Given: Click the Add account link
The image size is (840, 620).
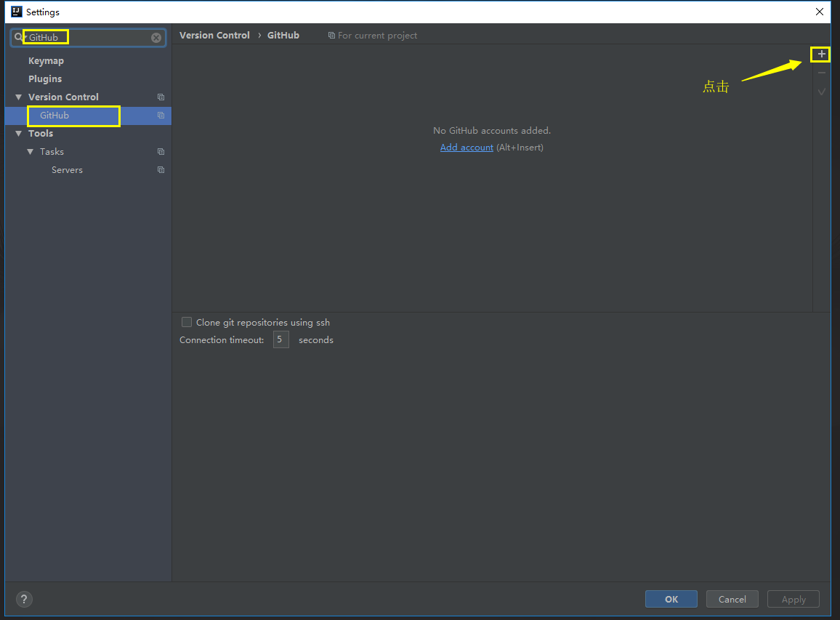Looking at the screenshot, I should click(x=467, y=148).
